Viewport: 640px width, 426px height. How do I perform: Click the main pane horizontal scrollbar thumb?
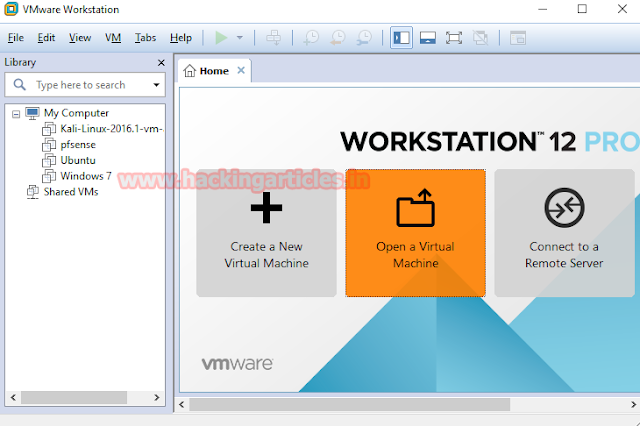tap(350, 405)
